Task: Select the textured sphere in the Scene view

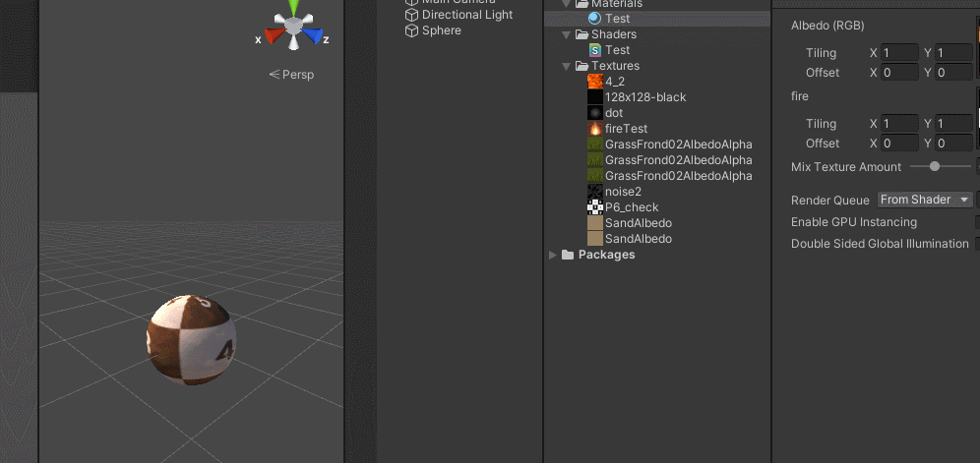Action: 191,340
